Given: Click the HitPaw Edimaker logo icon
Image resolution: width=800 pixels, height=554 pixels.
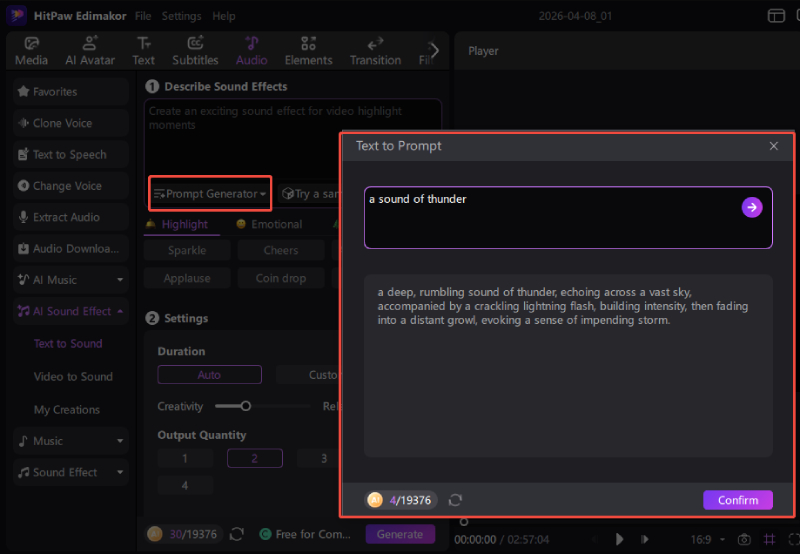Looking at the screenshot, I should [x=16, y=15].
